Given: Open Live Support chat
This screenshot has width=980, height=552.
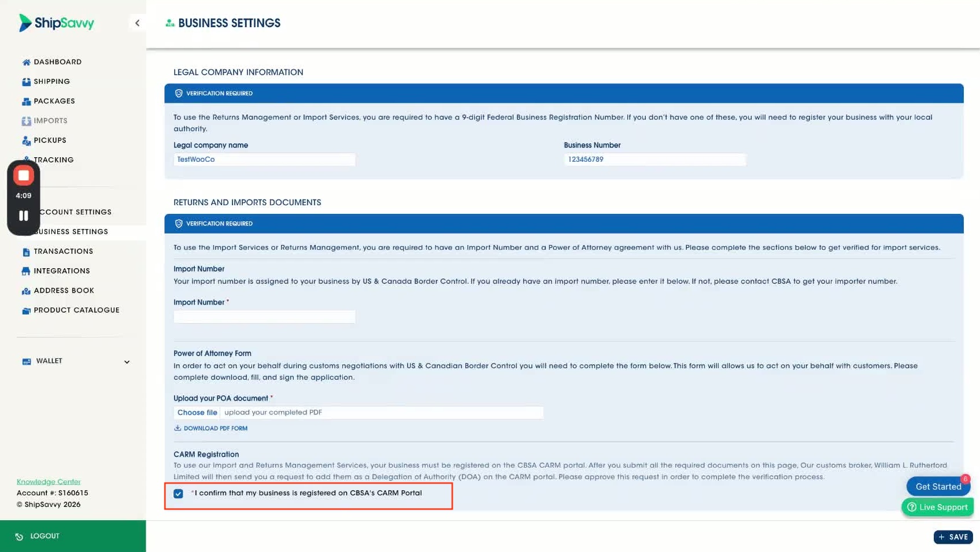Looking at the screenshot, I should pyautogui.click(x=937, y=507).
